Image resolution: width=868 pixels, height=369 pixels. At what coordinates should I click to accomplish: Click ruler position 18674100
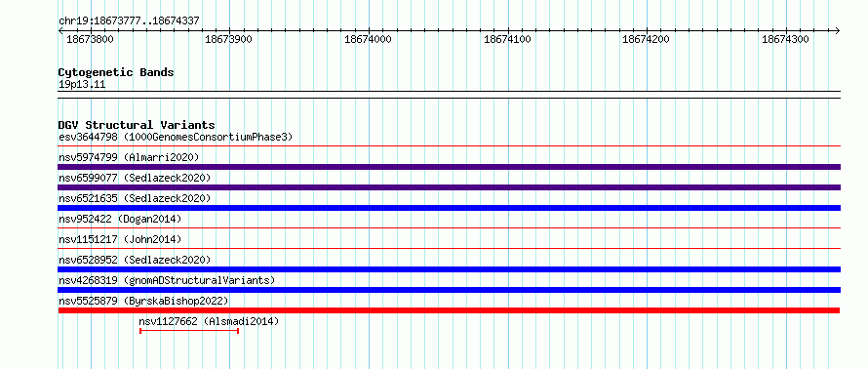(507, 39)
